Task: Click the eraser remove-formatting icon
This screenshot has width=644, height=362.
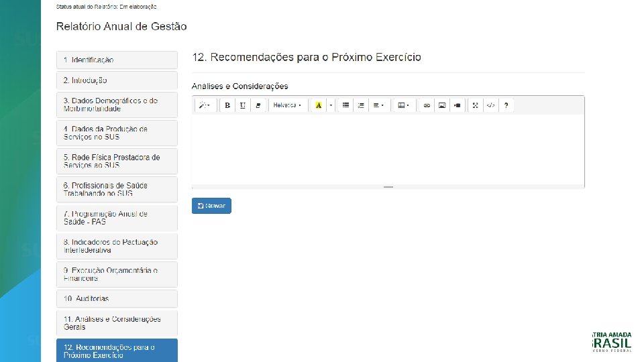Action: [258, 105]
